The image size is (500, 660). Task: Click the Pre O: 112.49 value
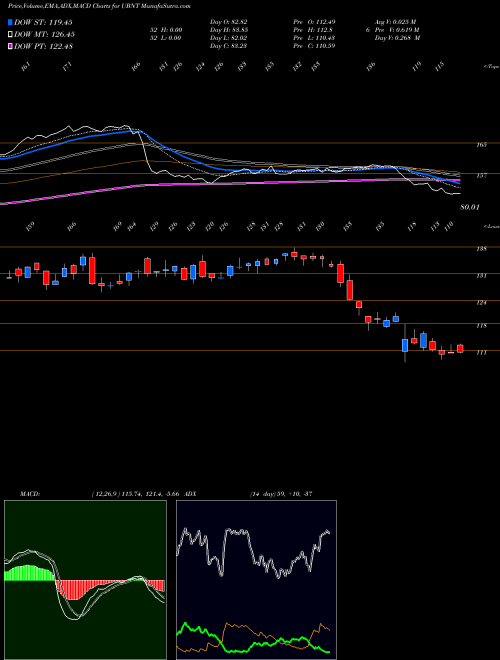pyautogui.click(x=316, y=22)
